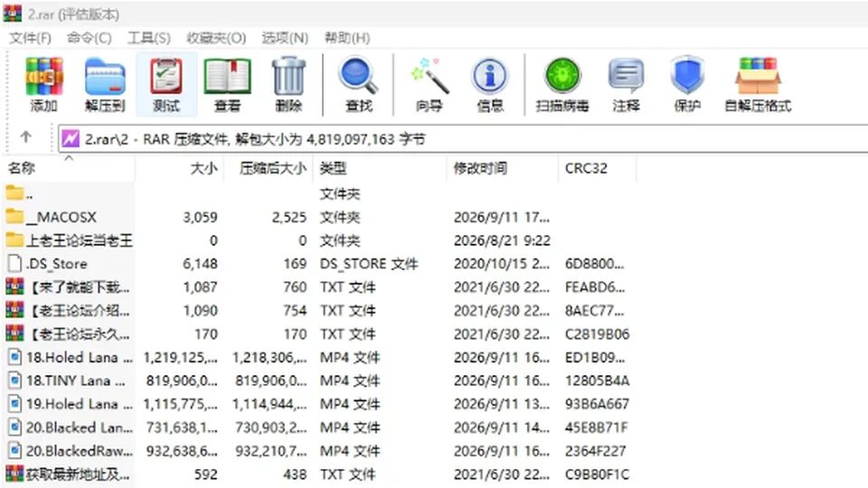This screenshot has width=868, height=488.
Task: Open the Favorites (收藏夹) menu
Action: (x=216, y=38)
